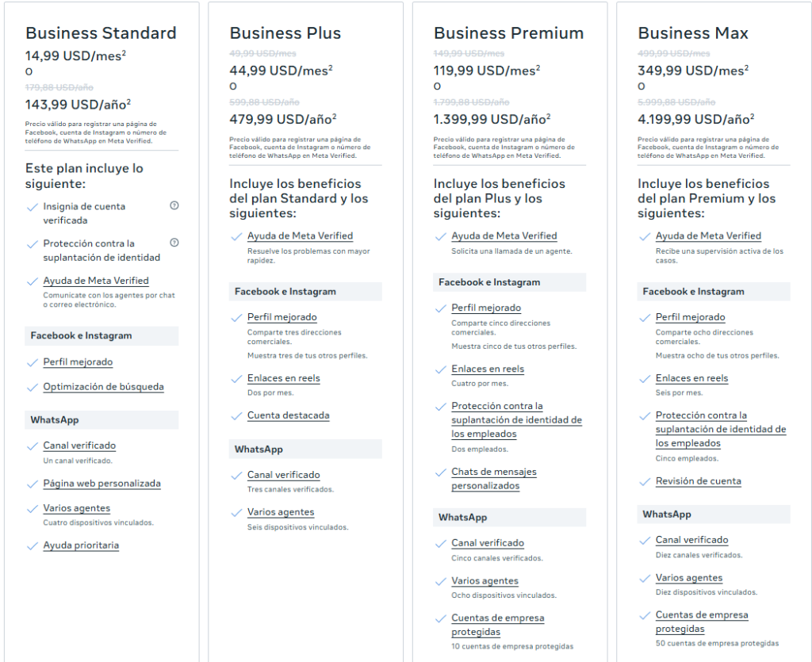
Task: Click checkmark beside Chats de mensajes personalizados
Action: click(x=440, y=473)
